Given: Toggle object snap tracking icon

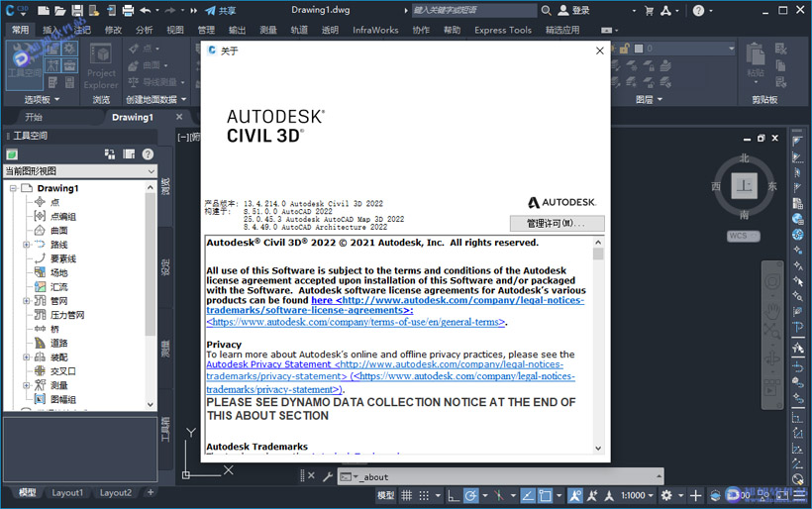Looking at the screenshot, I should [x=528, y=495].
